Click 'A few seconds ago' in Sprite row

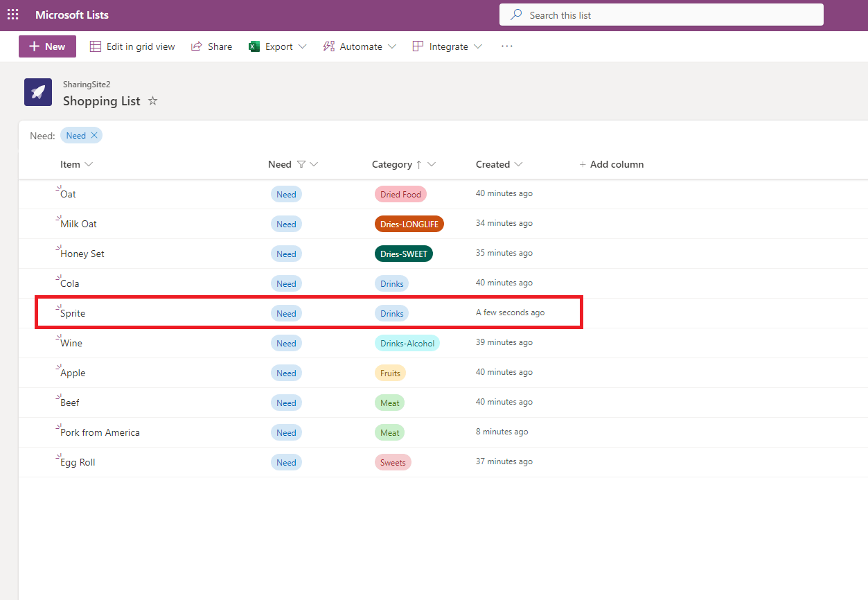[510, 312]
